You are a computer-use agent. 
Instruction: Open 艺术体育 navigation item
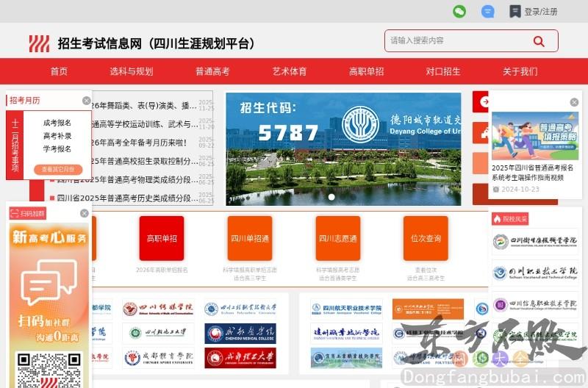pyautogui.click(x=290, y=71)
